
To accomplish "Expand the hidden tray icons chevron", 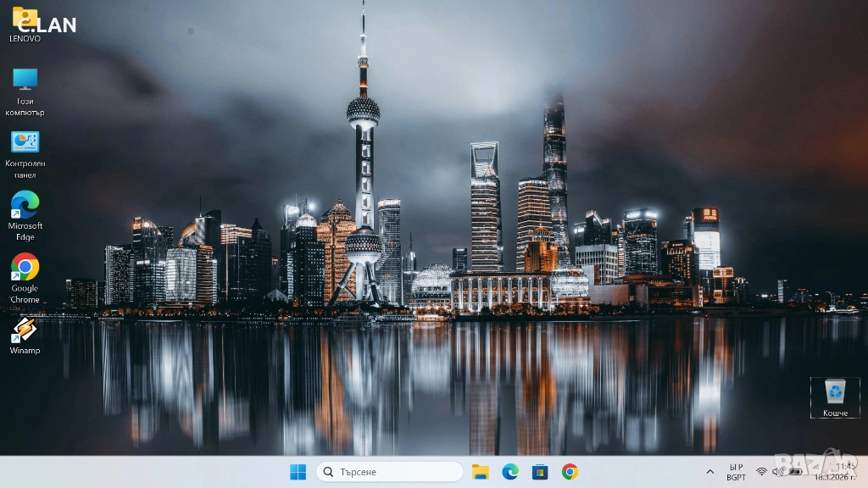I will click(709, 472).
